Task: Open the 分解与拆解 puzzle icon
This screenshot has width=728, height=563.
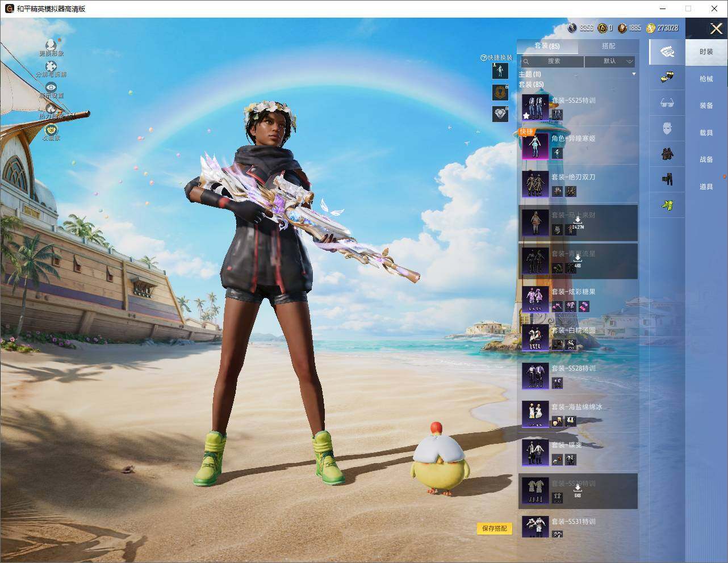Action: [51, 67]
